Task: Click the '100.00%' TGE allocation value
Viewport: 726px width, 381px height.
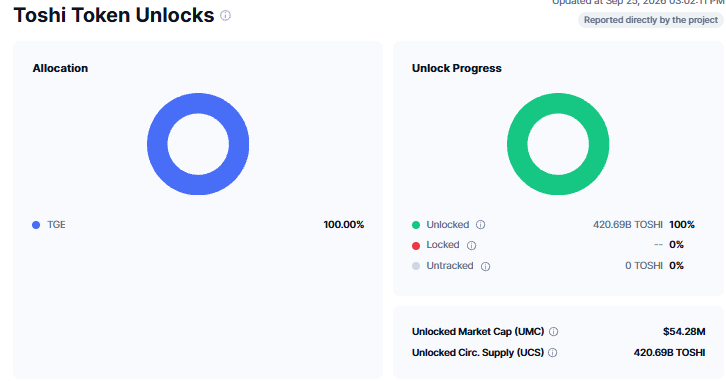Action: coord(344,225)
